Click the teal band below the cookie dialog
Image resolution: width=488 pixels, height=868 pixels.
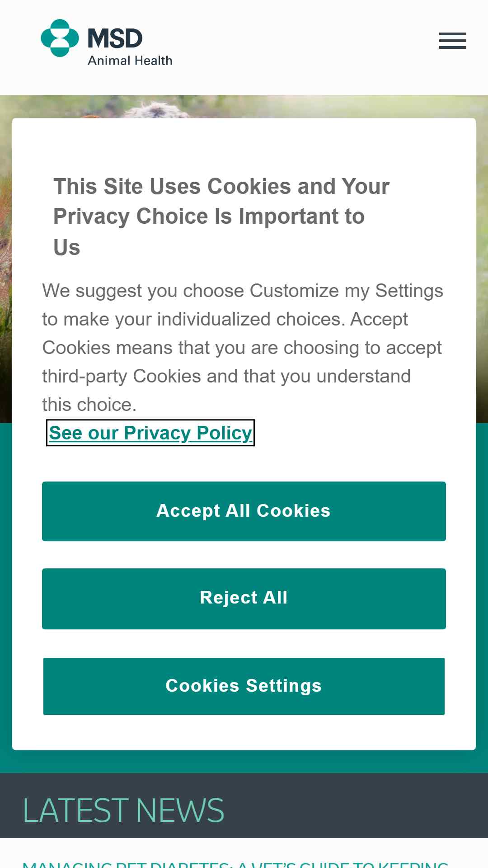pyautogui.click(x=244, y=761)
